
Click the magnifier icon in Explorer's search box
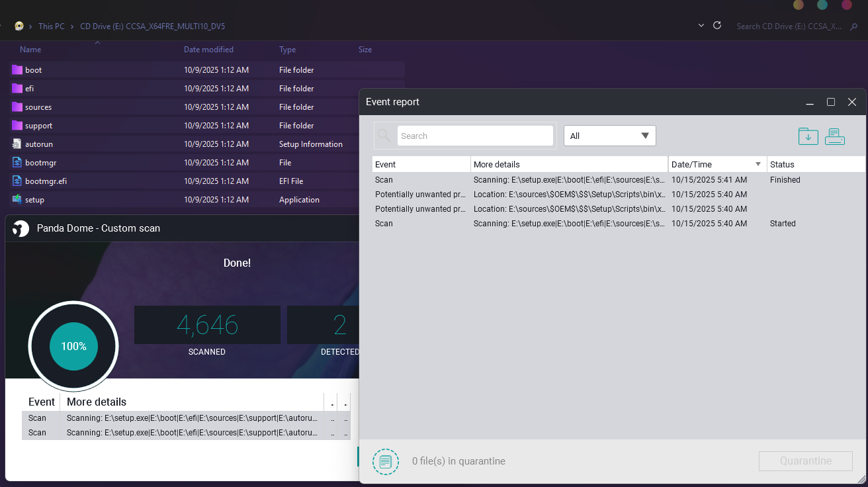click(x=853, y=26)
